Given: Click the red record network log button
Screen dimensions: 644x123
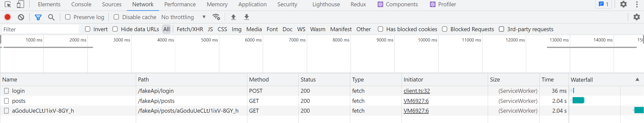Looking at the screenshot, I should [x=8, y=17].
